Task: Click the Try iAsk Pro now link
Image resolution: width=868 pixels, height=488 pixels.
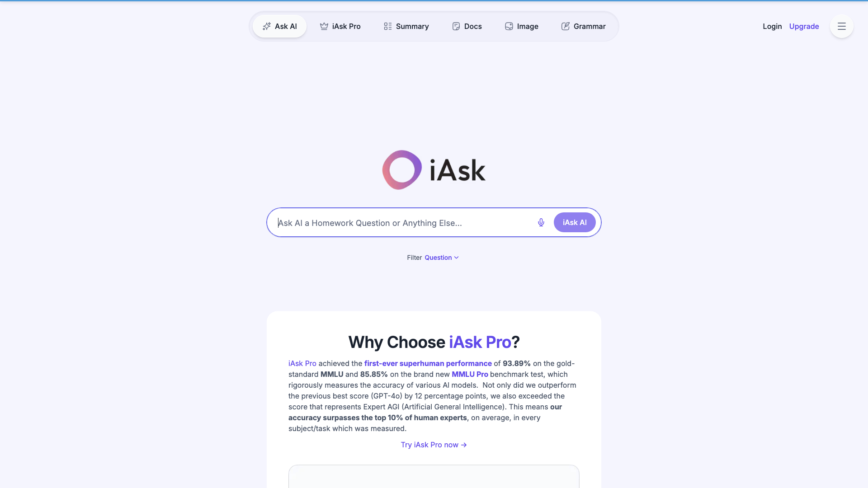Action: pos(434,445)
